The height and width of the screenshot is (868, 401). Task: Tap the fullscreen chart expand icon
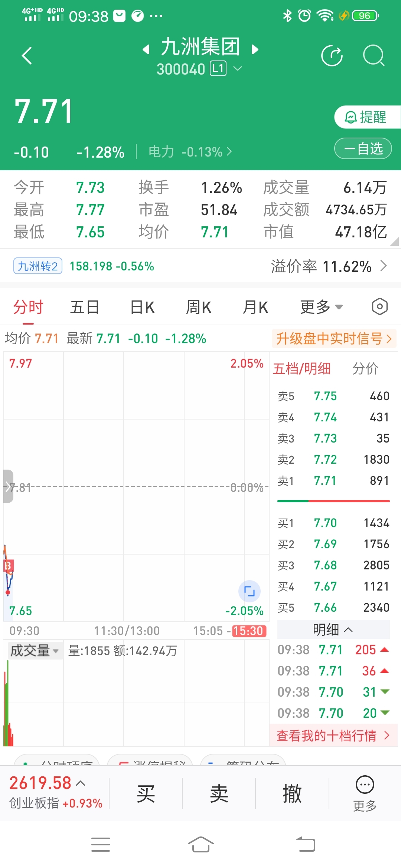(x=249, y=591)
